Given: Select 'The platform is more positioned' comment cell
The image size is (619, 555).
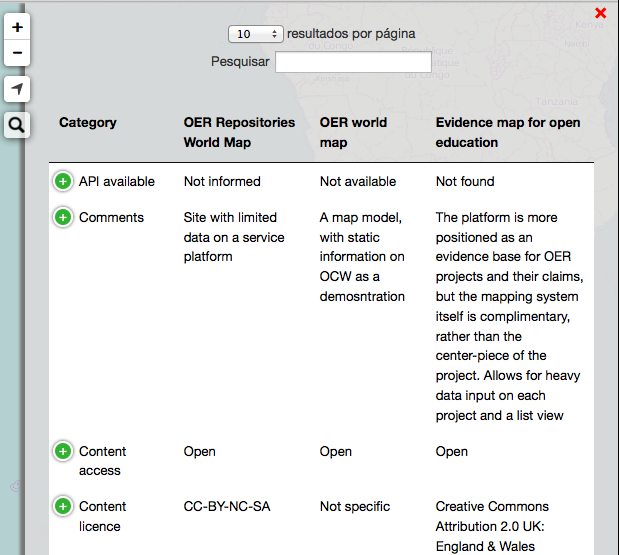Looking at the screenshot, I should pyautogui.click(x=509, y=316).
